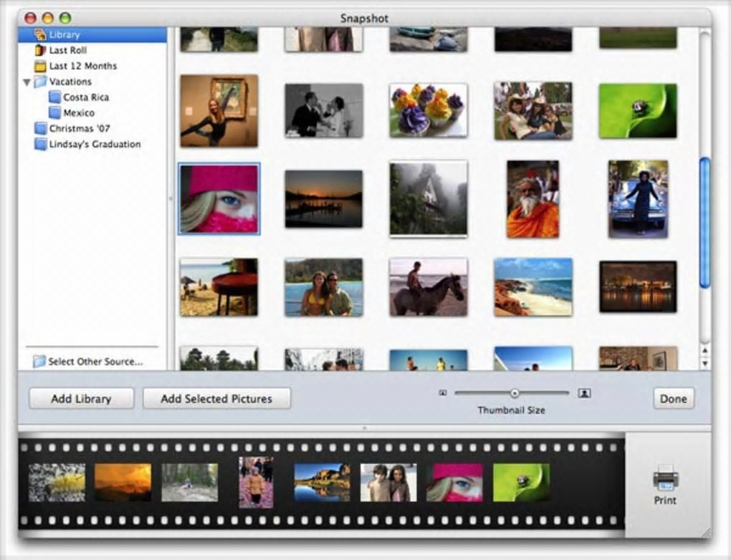Click the Library icon in sidebar

(x=41, y=35)
